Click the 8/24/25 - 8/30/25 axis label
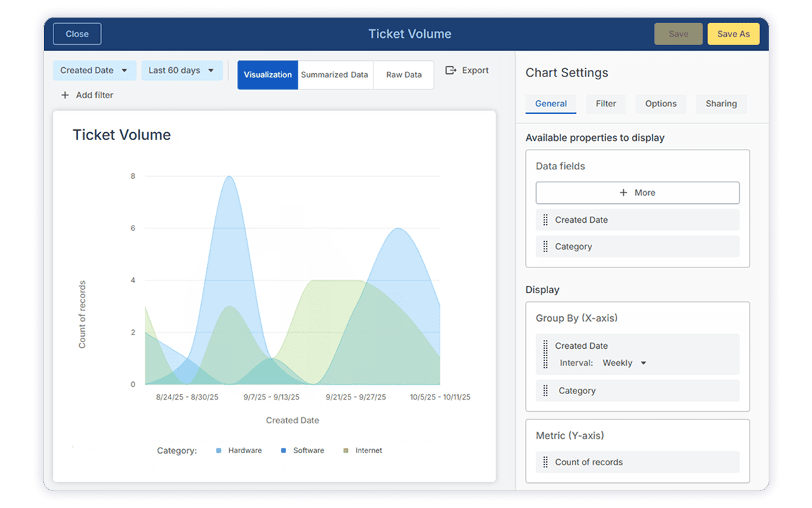The width and height of the screenshot is (812, 508). (187, 398)
